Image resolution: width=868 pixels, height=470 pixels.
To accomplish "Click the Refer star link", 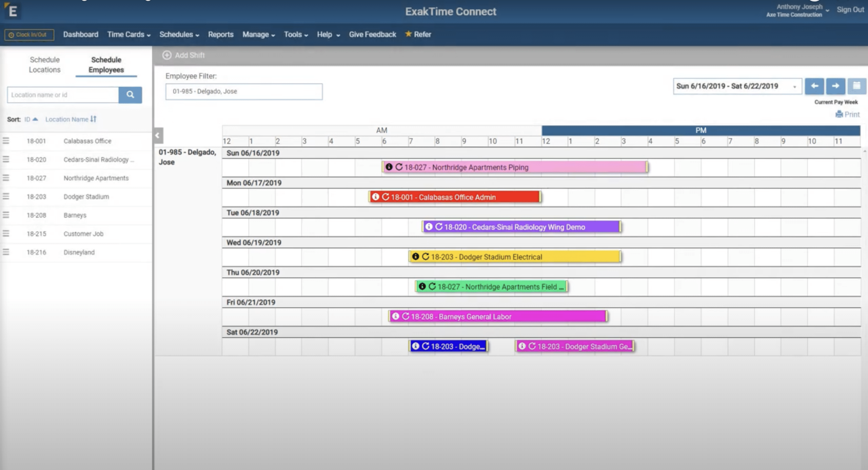I will 418,35.
